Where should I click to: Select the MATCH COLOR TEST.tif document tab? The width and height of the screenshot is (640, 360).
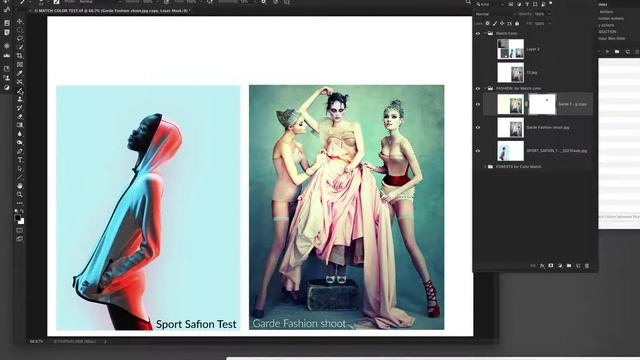pos(112,11)
